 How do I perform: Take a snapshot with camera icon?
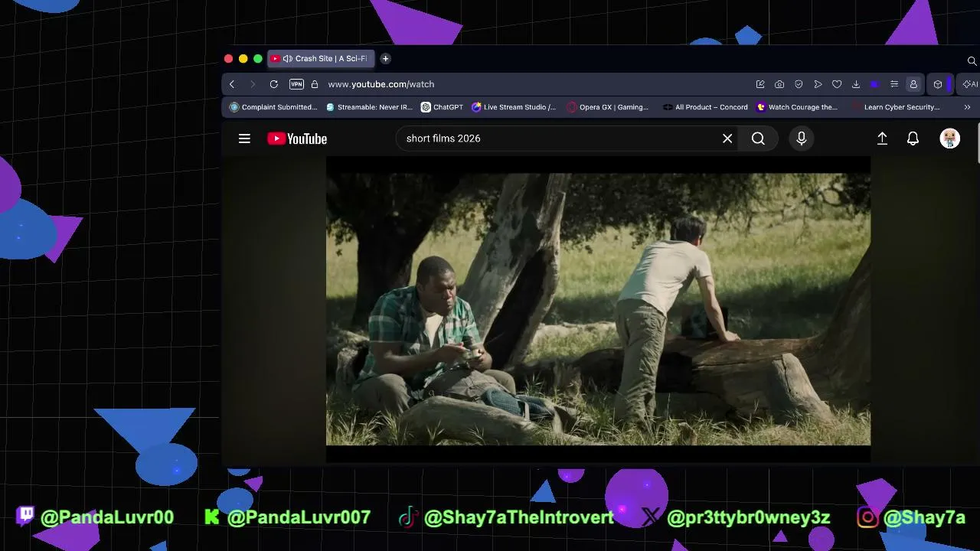(x=779, y=84)
